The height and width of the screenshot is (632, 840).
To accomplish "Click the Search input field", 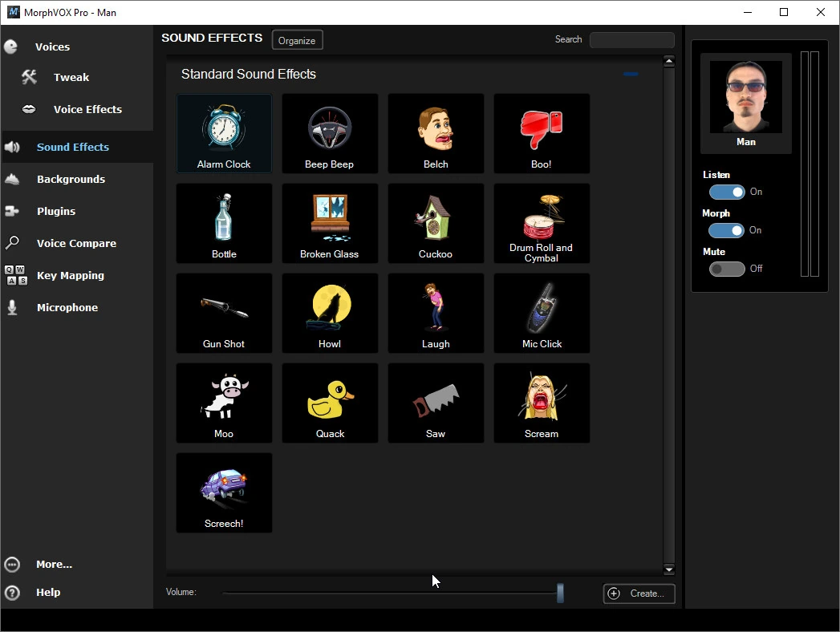I will [632, 39].
